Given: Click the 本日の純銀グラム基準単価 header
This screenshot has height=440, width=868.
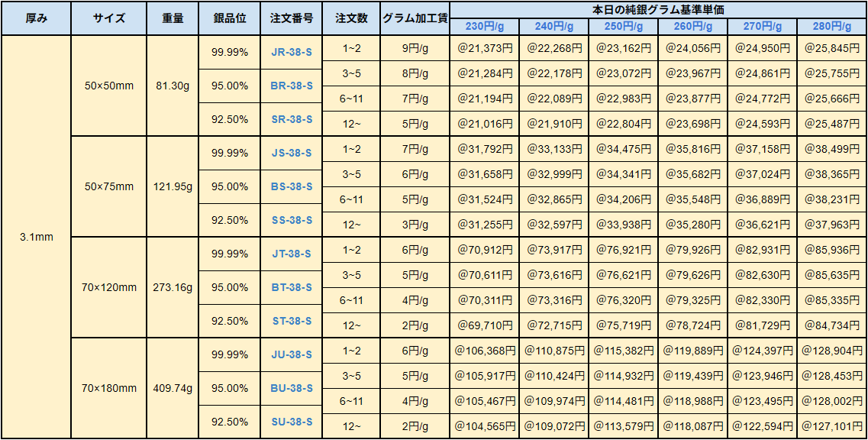Looking at the screenshot, I should (657, 8).
